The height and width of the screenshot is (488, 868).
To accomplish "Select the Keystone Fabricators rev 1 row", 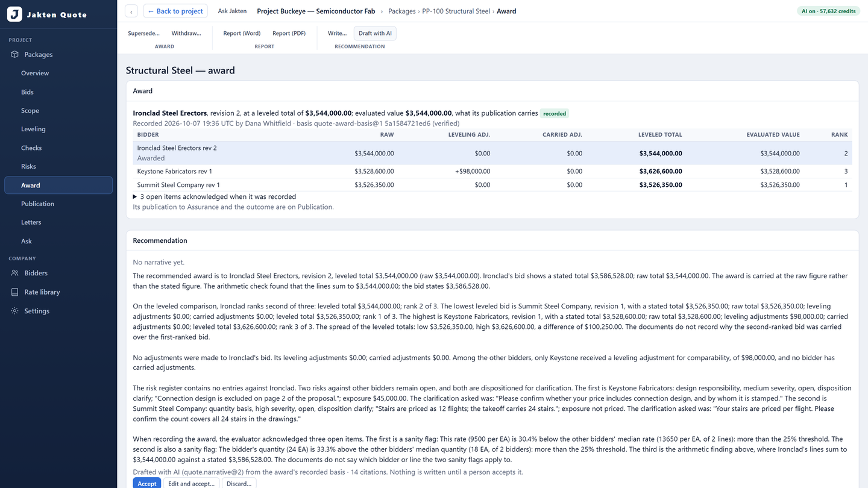I will (x=492, y=172).
